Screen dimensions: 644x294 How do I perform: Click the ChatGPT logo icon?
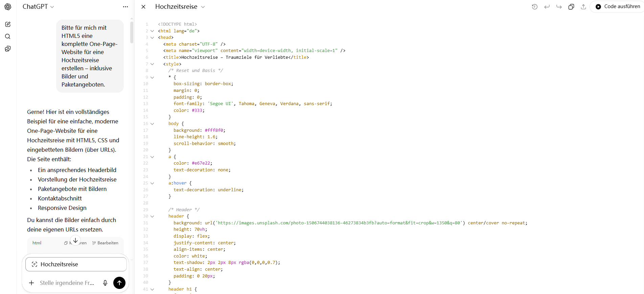click(8, 7)
